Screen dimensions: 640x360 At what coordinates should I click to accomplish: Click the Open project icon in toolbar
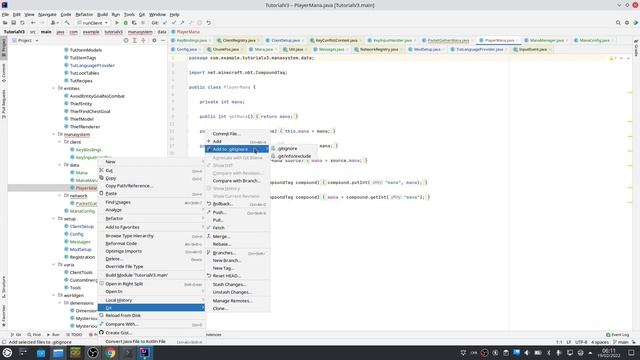click(5, 23)
